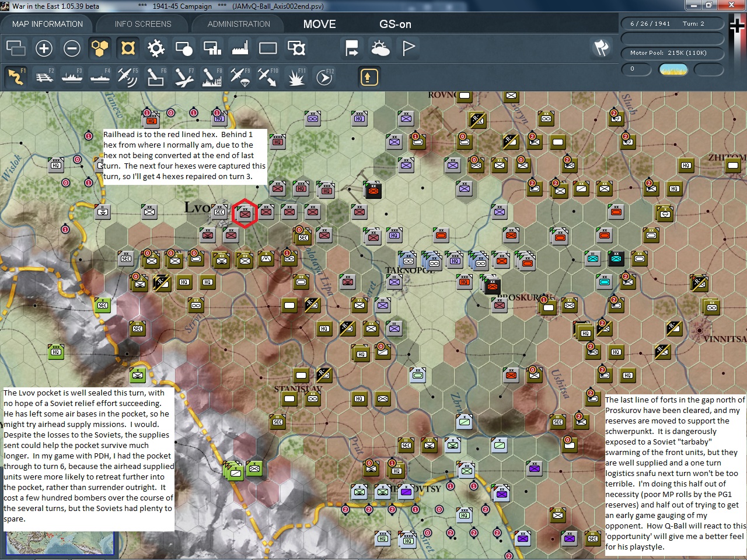This screenshot has width=747, height=560.
Task: Click the stacked windows jump-map icon
Action: coord(16,48)
